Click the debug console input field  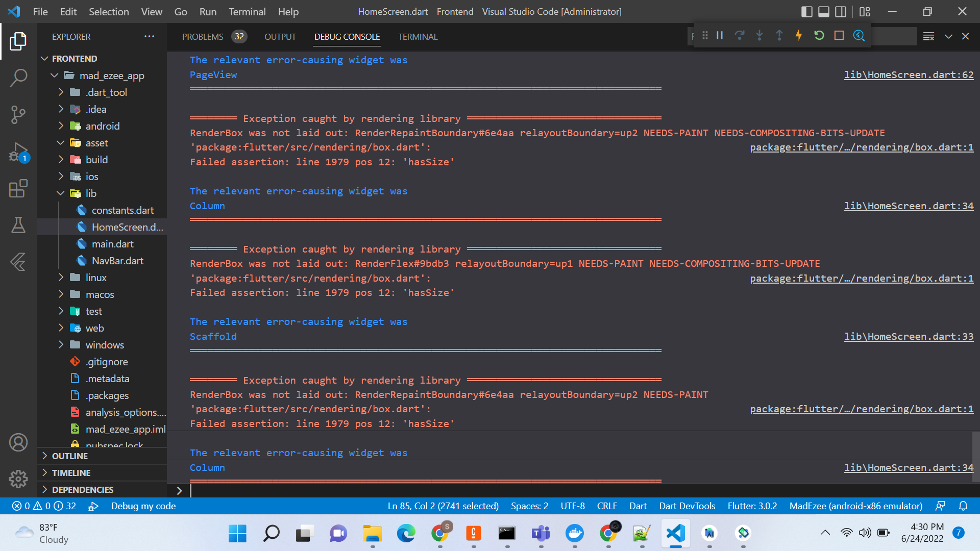582,490
